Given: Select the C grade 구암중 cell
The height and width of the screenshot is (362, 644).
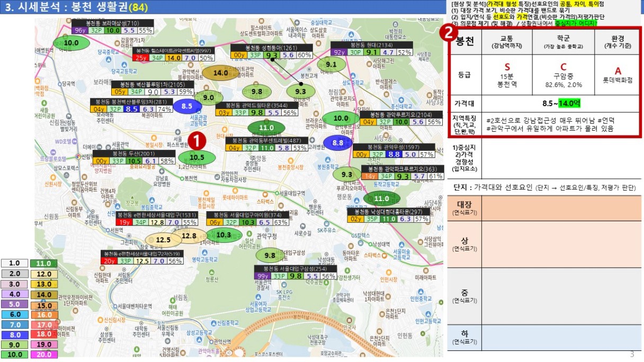Looking at the screenshot, I should (x=563, y=74).
